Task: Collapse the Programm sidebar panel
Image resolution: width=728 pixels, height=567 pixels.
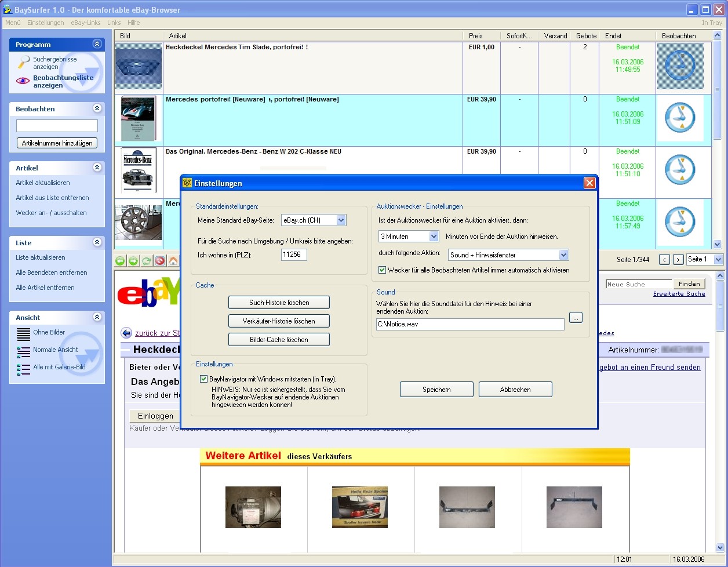Action: click(97, 44)
